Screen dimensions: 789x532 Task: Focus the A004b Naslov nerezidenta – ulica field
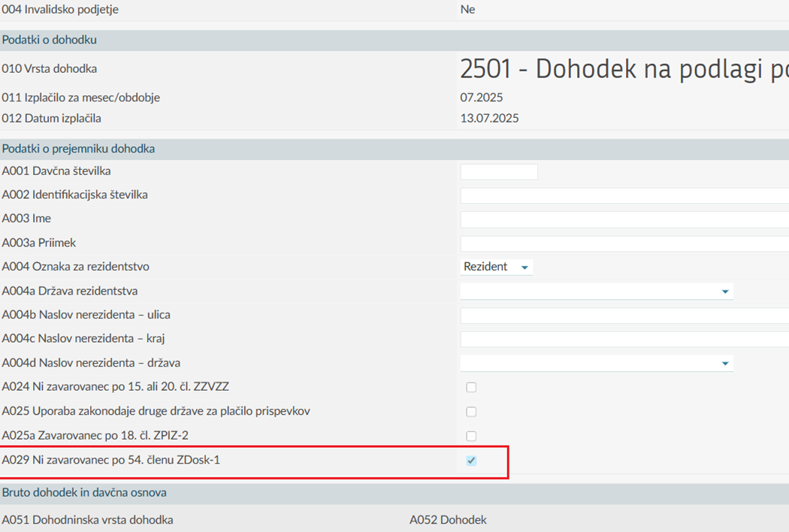click(624, 316)
